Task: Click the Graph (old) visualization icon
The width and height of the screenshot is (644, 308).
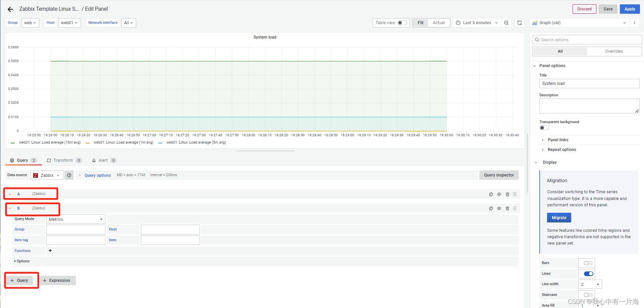Action: coord(535,23)
